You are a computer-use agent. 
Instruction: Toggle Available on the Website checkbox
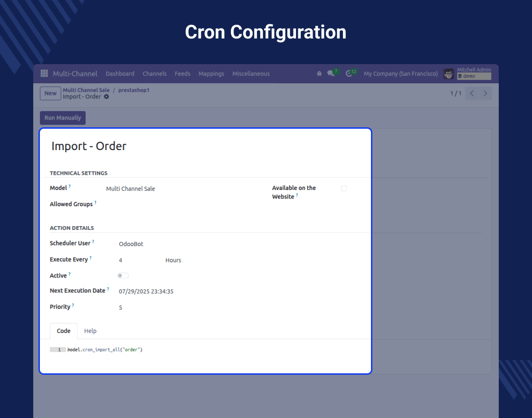(344, 188)
